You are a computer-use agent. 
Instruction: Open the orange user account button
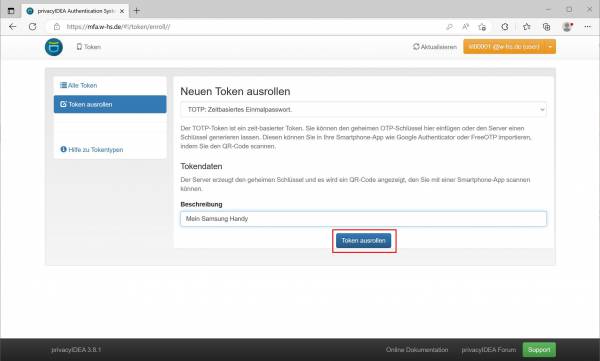(x=504, y=46)
